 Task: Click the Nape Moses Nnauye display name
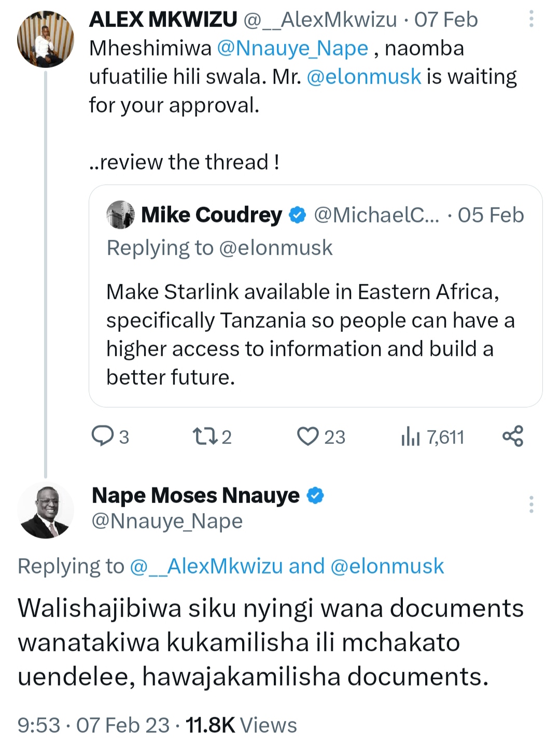(195, 495)
